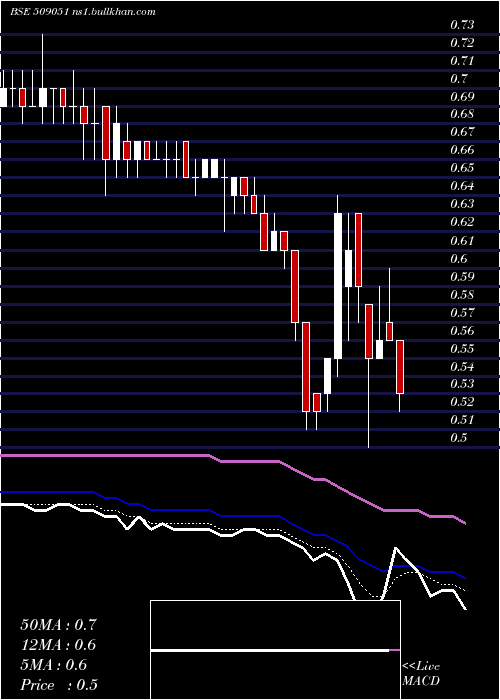Click the <<Live MACD label
This screenshot has height=700, width=500.
coord(421,674)
